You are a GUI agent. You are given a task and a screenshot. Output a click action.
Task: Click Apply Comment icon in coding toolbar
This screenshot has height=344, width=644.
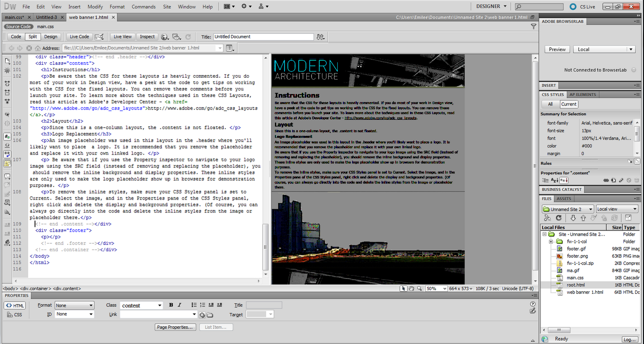[7, 177]
